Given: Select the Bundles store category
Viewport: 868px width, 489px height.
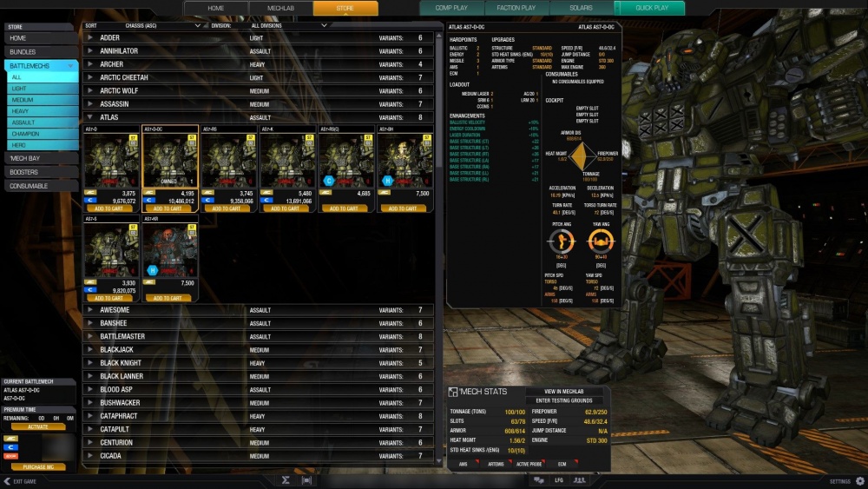Looking at the screenshot, I should 42,52.
